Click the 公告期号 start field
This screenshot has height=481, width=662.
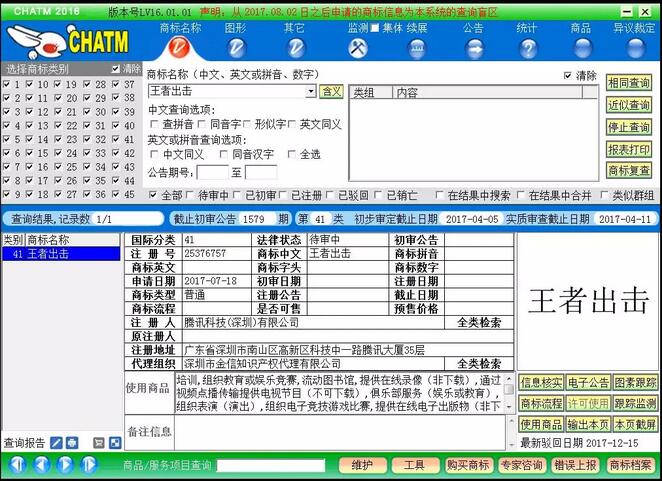(212, 172)
